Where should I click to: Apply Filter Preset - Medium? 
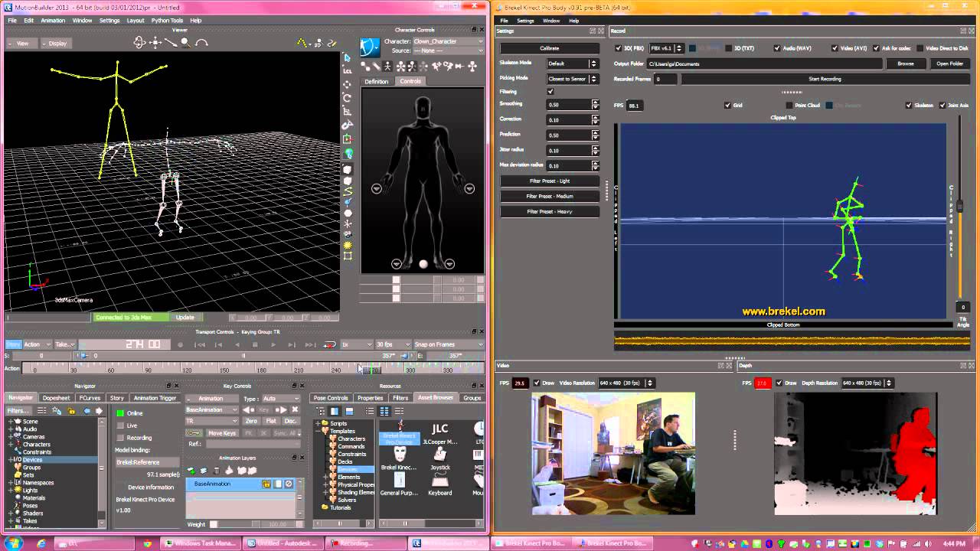[x=550, y=196]
